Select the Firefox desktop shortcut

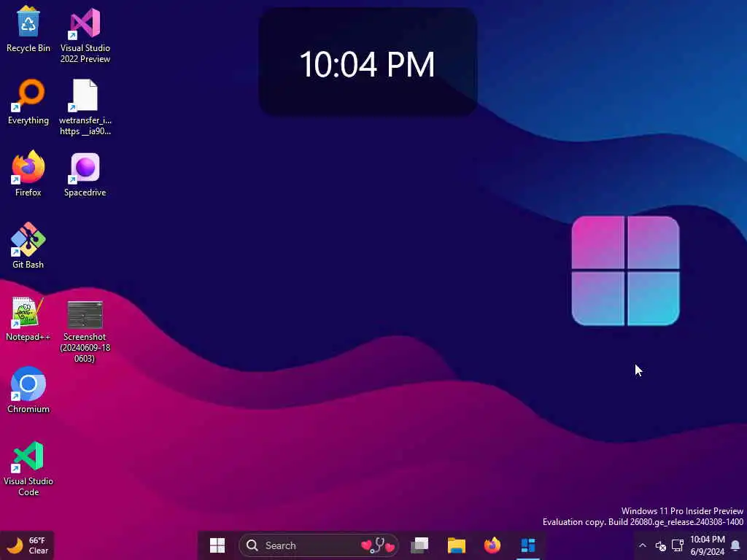(28, 174)
